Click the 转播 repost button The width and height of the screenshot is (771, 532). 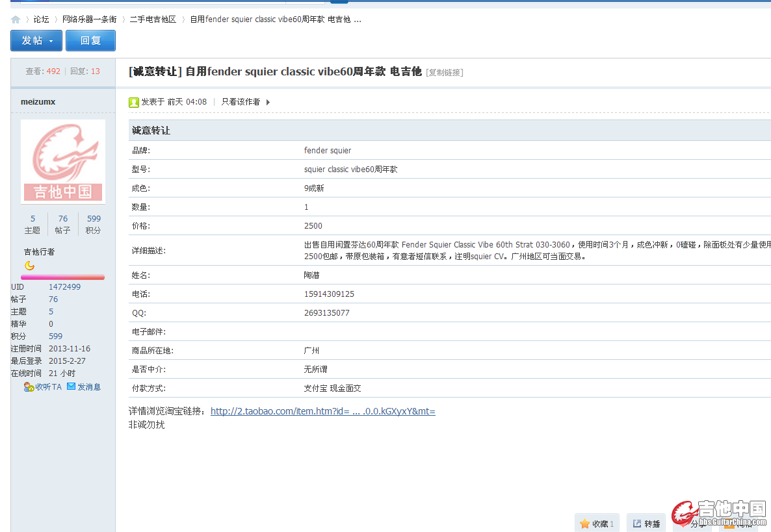click(646, 524)
